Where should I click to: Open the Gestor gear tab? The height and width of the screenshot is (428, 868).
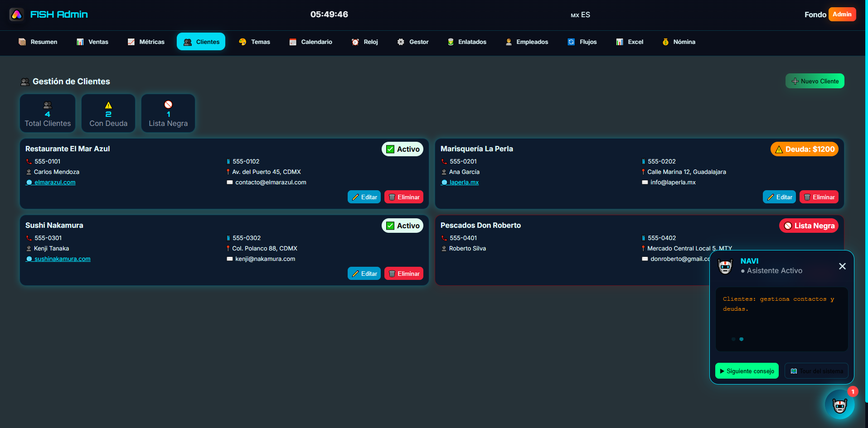412,42
